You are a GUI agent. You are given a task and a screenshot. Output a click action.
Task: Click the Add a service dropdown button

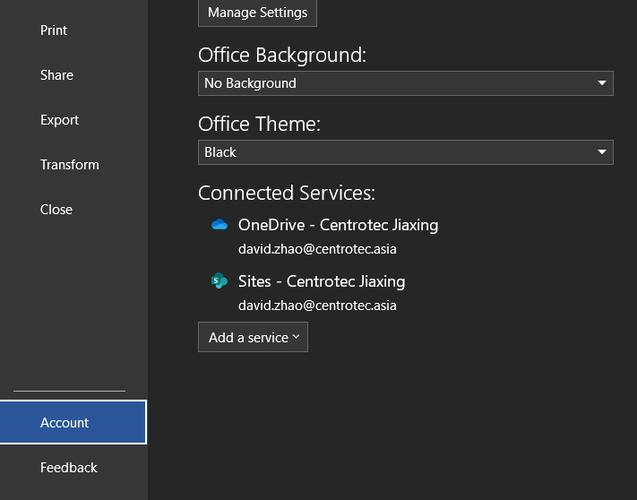tap(253, 337)
